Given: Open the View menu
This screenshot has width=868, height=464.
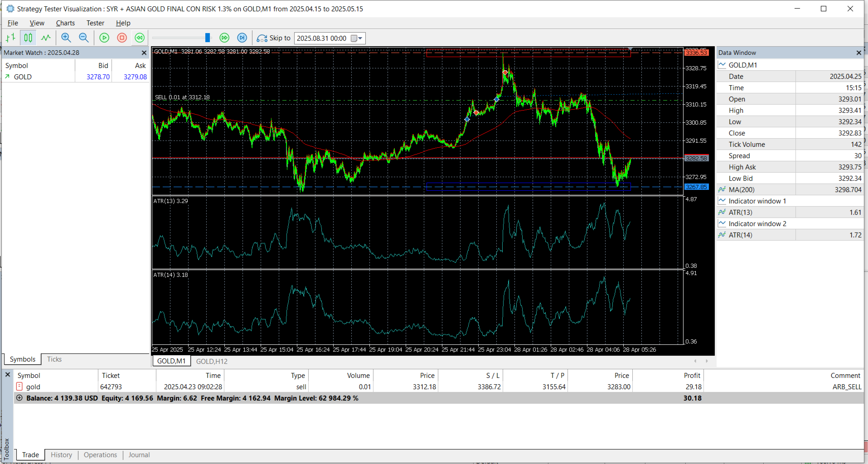Looking at the screenshot, I should 37,23.
